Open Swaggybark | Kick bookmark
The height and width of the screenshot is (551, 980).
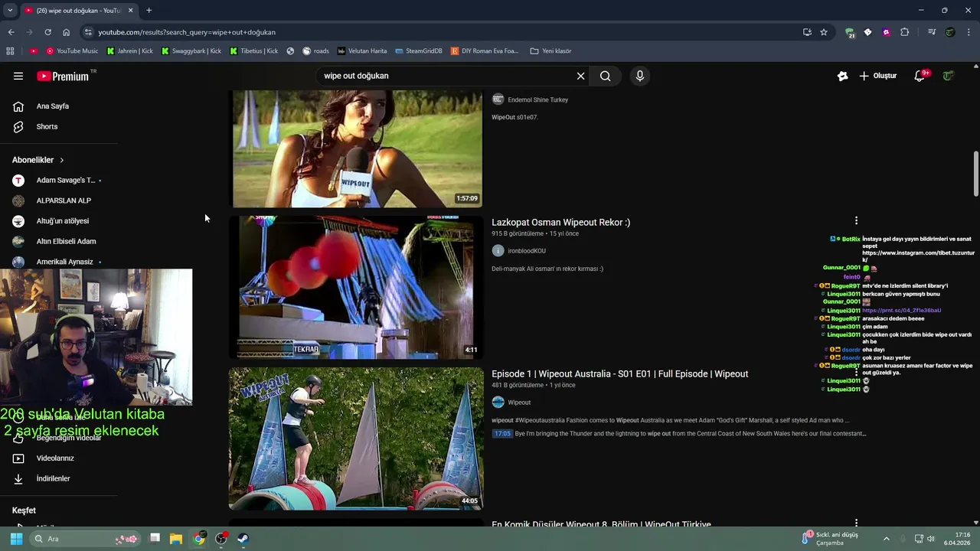tap(191, 51)
